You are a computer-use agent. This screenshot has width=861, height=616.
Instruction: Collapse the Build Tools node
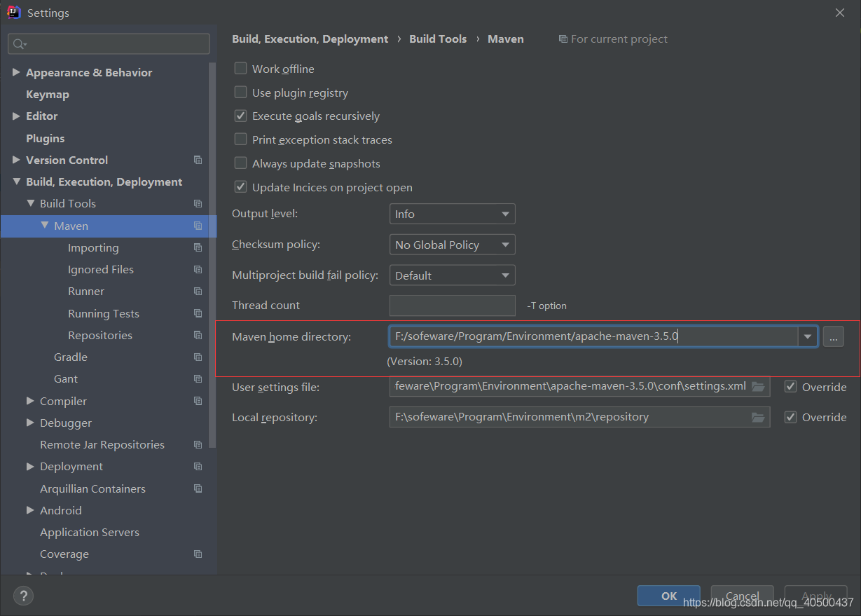point(30,203)
